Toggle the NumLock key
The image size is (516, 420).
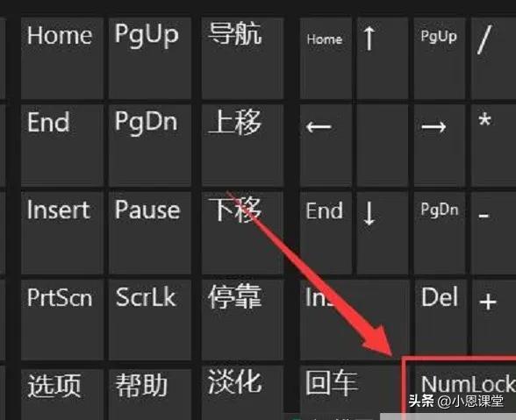(460, 389)
